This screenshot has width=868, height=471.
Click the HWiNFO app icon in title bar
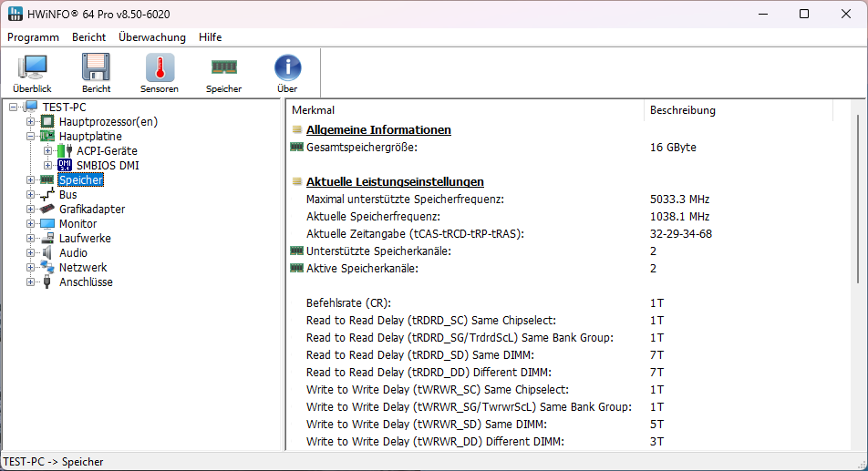15,14
